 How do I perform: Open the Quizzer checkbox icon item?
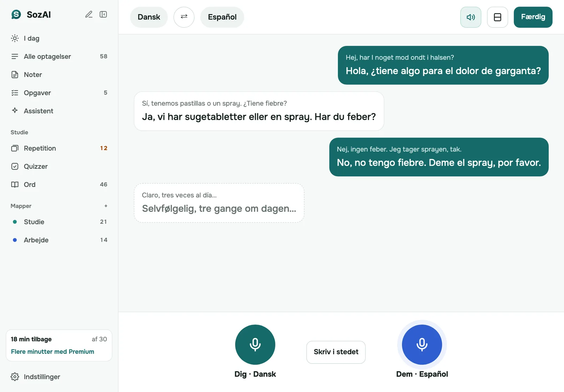pos(59,166)
